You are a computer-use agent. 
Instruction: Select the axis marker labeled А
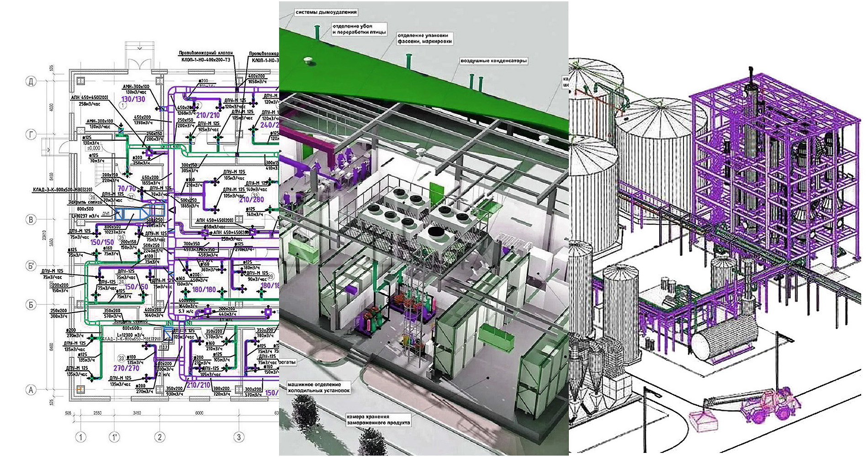(x=31, y=390)
